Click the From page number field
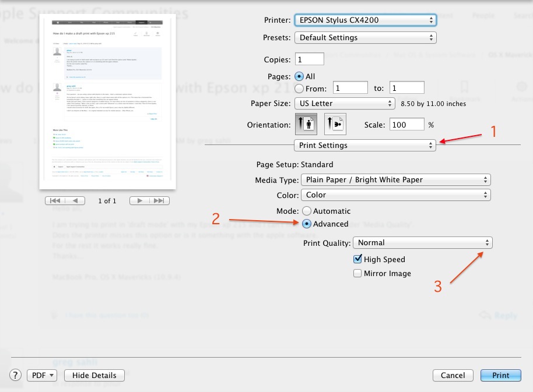The image size is (533, 392). click(x=350, y=88)
